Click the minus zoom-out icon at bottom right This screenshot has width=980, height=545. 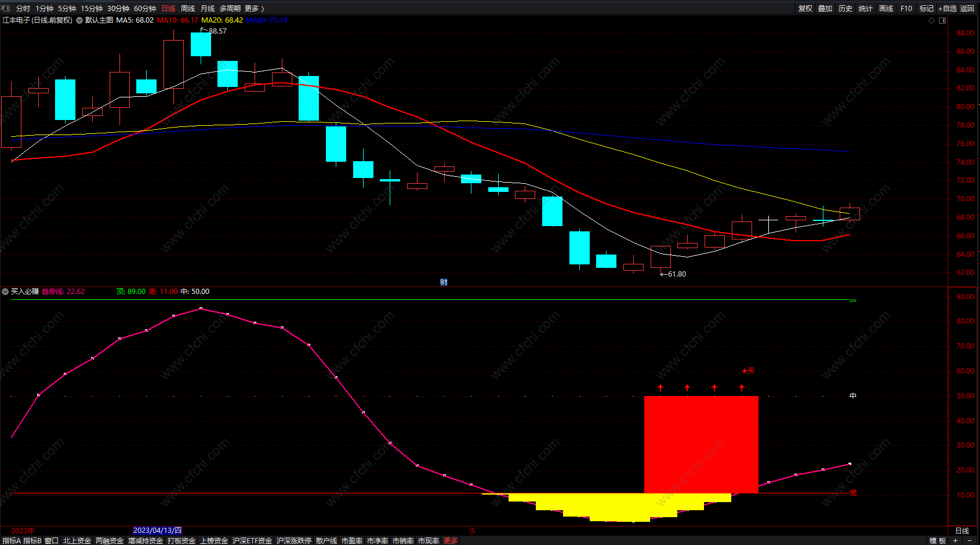tap(970, 540)
